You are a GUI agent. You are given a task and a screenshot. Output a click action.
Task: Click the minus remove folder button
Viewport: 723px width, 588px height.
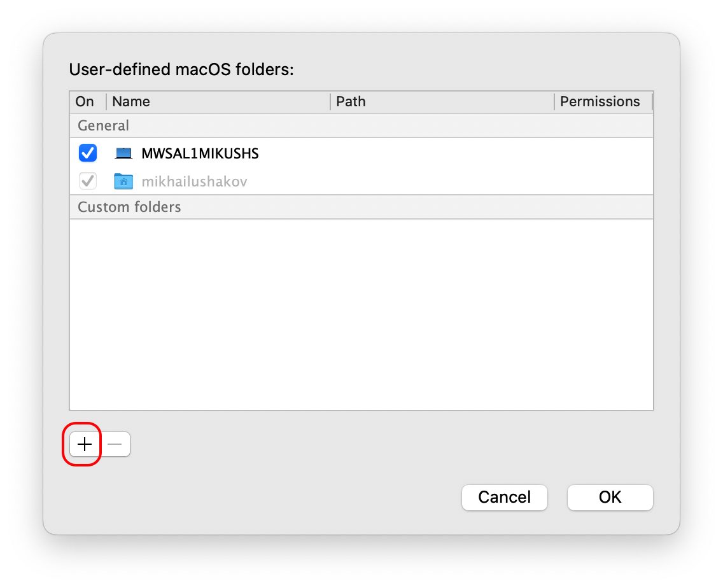click(115, 444)
